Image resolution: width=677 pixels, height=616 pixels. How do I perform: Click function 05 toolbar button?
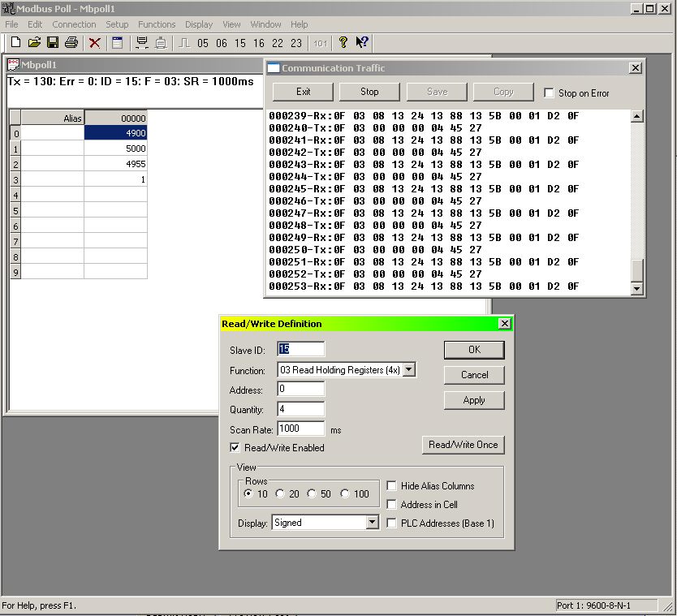point(202,43)
